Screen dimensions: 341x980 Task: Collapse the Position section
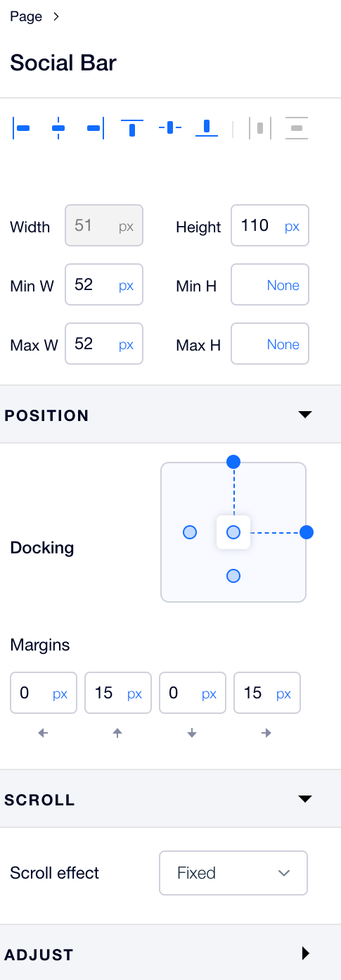304,415
